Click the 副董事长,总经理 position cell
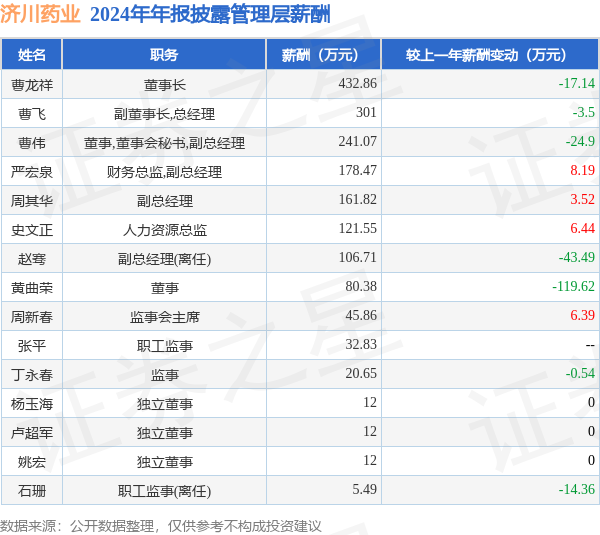This screenshot has width=600, height=535. 165,114
